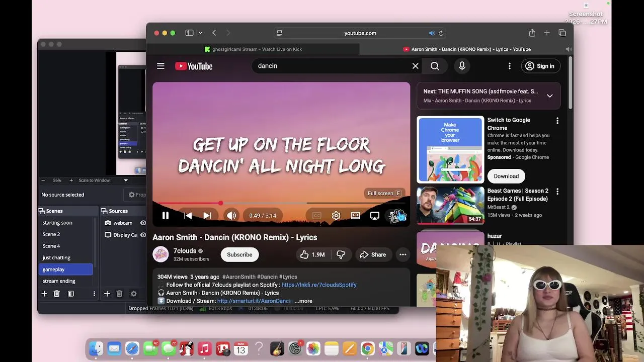Open Scale to Window dropdown

[x=104, y=180]
